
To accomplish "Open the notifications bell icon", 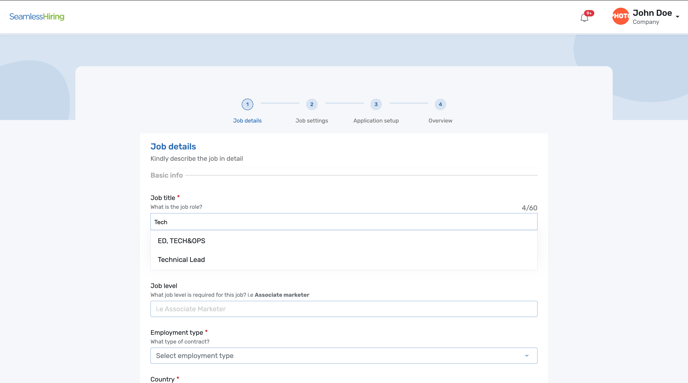I will (x=584, y=18).
